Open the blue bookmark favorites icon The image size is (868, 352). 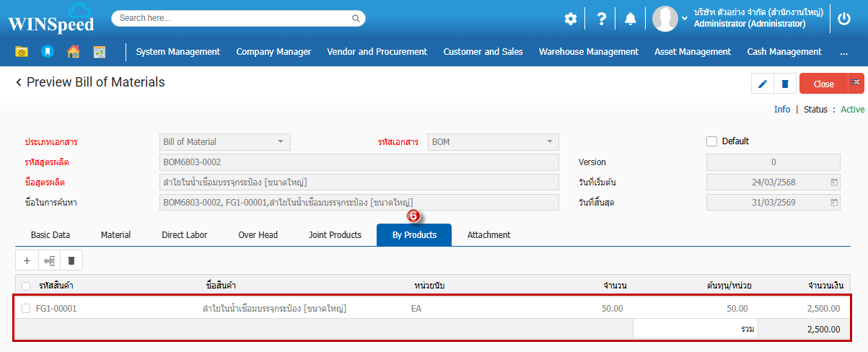point(48,52)
